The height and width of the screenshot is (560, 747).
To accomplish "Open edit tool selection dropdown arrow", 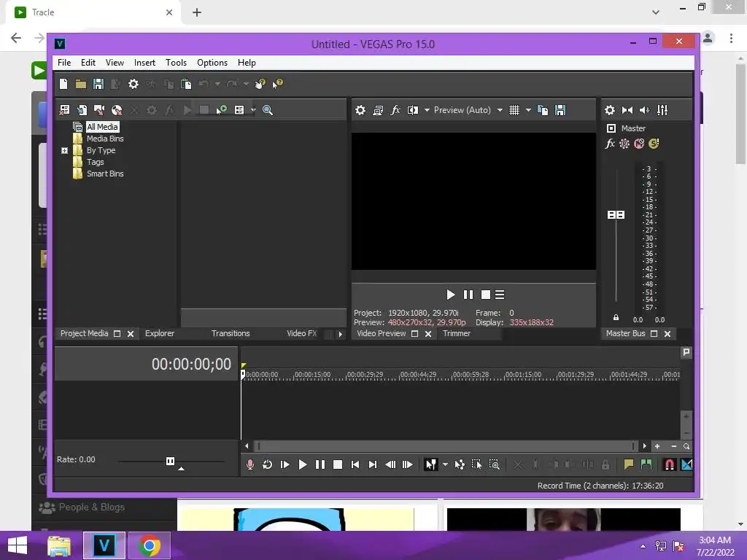I will (x=445, y=464).
